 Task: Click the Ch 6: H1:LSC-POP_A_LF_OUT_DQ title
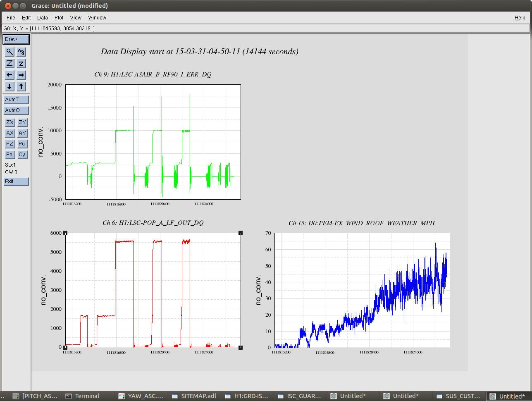click(x=153, y=223)
